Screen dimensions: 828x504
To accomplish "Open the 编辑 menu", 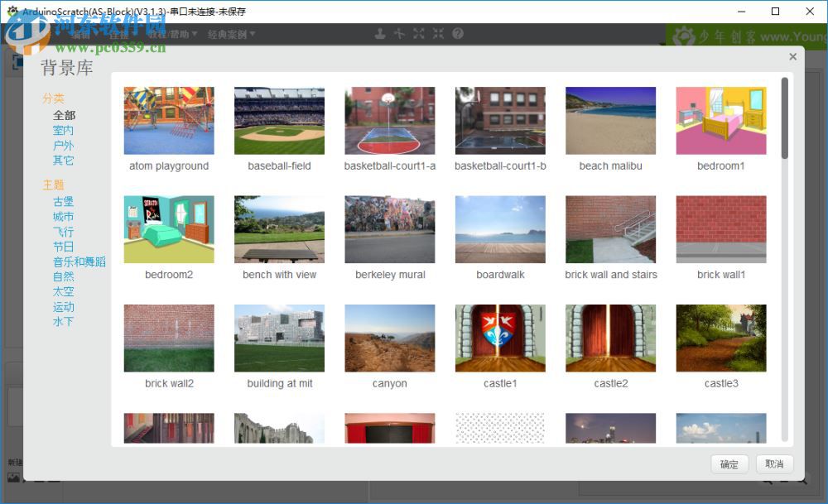I will pos(77,34).
